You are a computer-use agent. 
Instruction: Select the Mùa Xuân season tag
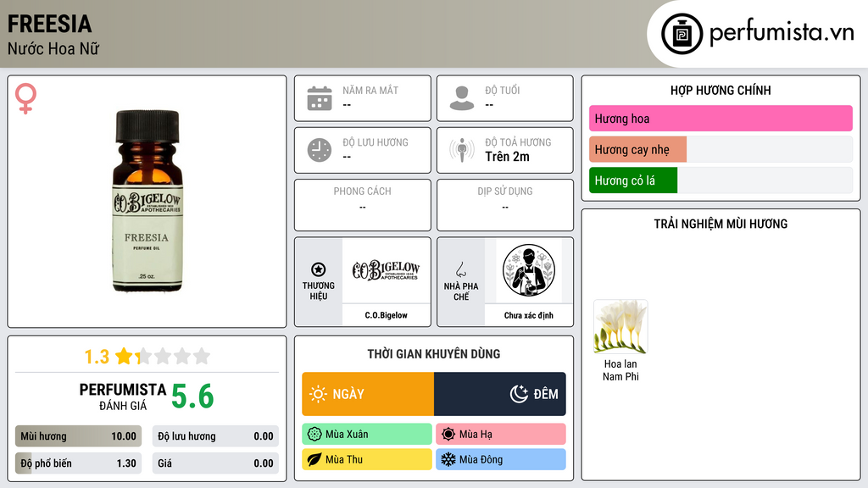(x=367, y=435)
